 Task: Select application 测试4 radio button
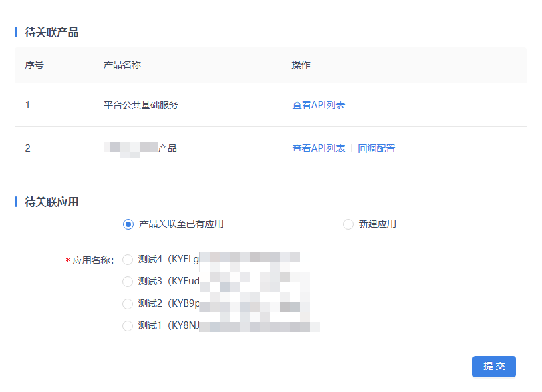click(x=128, y=260)
